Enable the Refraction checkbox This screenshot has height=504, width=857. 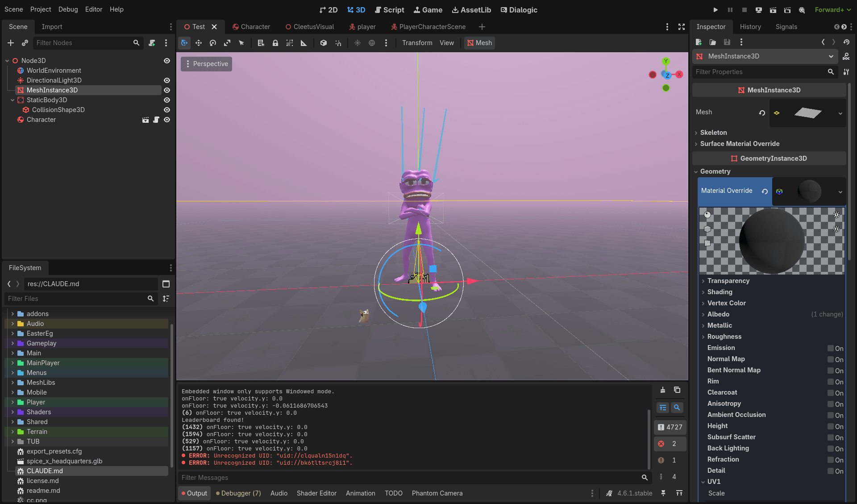tap(830, 460)
